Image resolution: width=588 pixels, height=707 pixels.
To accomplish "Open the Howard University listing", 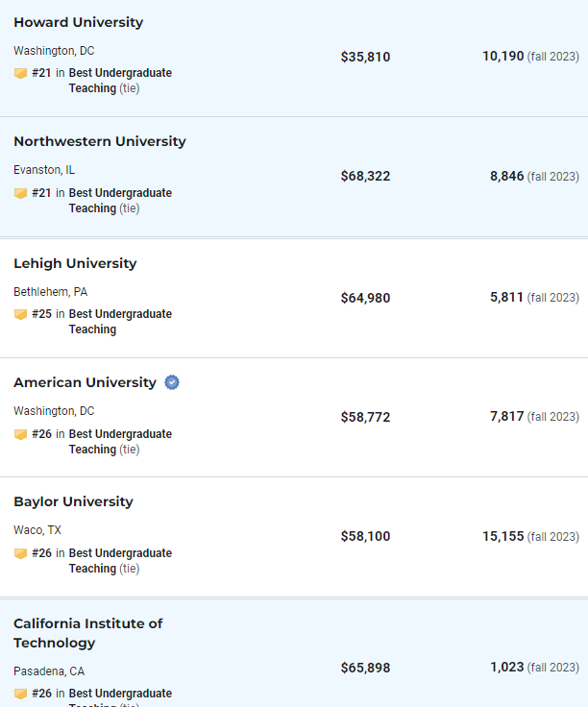I will [79, 22].
